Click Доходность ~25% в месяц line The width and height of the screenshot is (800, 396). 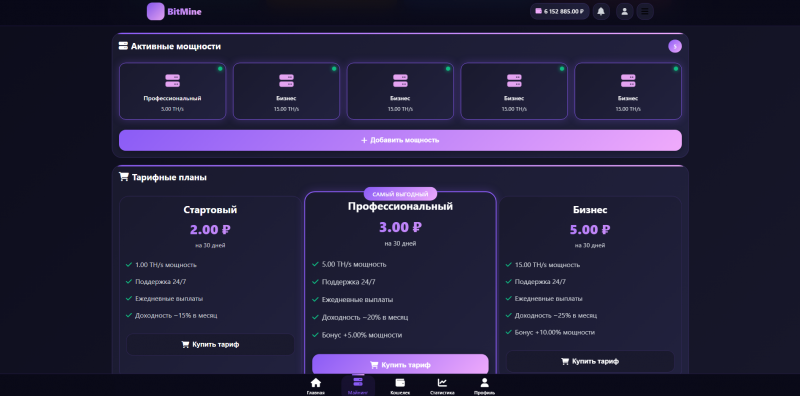(556, 315)
